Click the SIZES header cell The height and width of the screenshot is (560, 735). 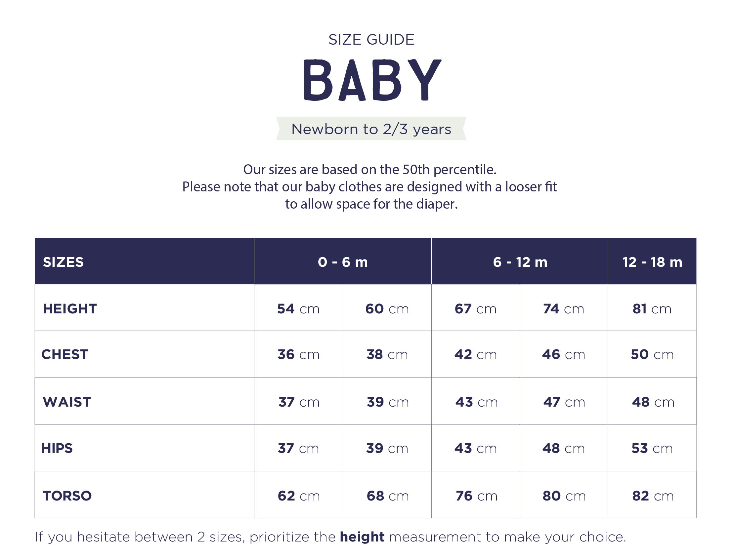tap(64, 262)
